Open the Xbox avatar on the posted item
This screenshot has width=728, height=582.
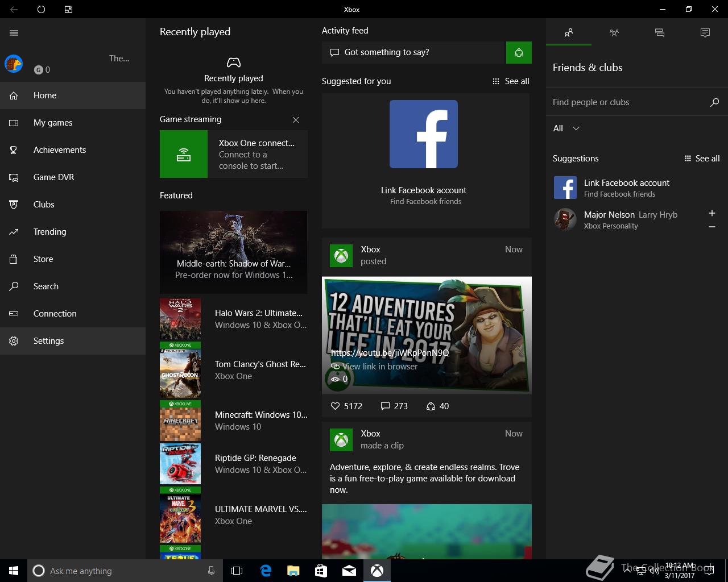tap(341, 256)
